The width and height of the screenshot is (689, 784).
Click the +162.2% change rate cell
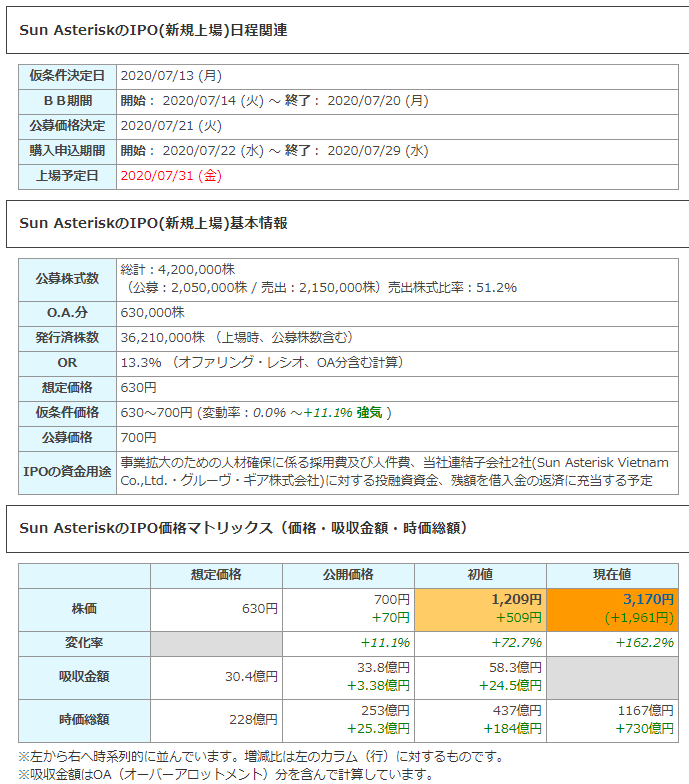(612, 644)
